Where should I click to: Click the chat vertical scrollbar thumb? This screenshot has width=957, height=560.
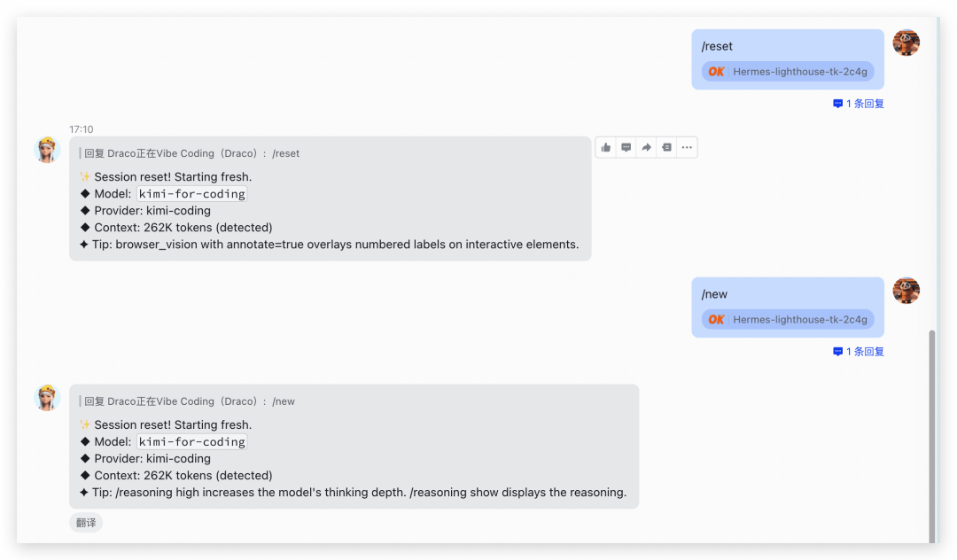[x=931, y=436]
